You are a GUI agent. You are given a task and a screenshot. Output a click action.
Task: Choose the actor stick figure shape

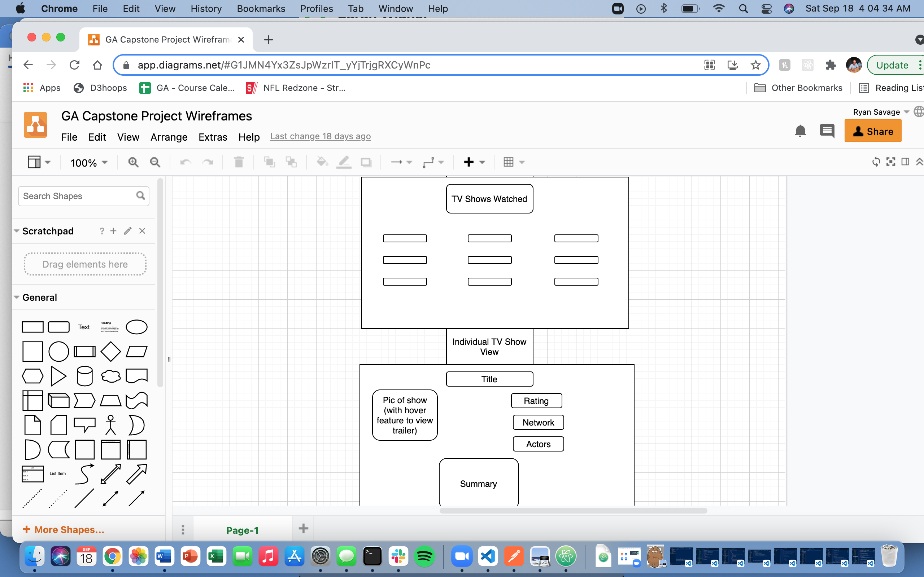110,425
